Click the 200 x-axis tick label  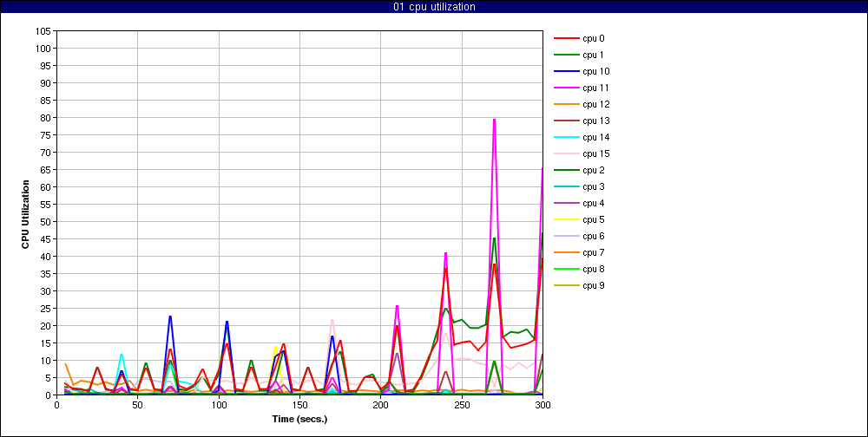[380, 405]
